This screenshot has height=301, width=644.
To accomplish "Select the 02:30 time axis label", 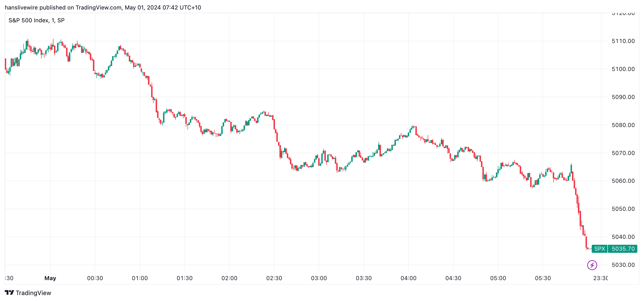I will (x=274, y=278).
